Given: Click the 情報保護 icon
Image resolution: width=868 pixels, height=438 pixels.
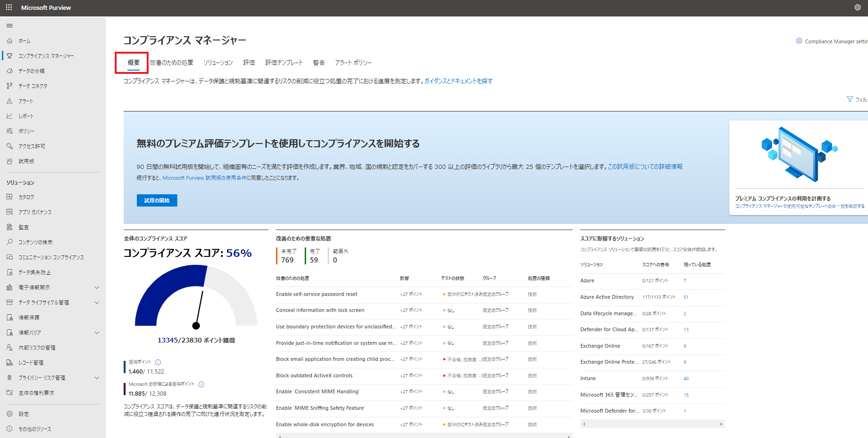Looking at the screenshot, I should [x=9, y=318].
